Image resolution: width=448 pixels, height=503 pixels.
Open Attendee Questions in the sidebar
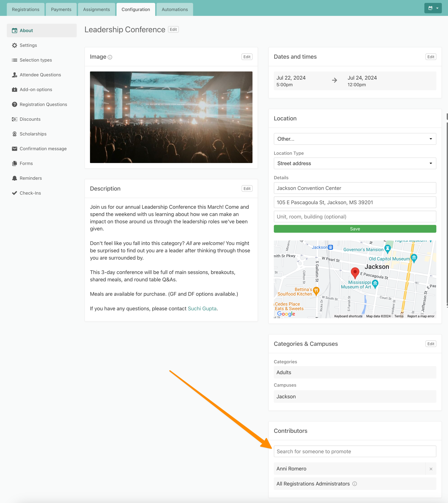click(x=42, y=75)
